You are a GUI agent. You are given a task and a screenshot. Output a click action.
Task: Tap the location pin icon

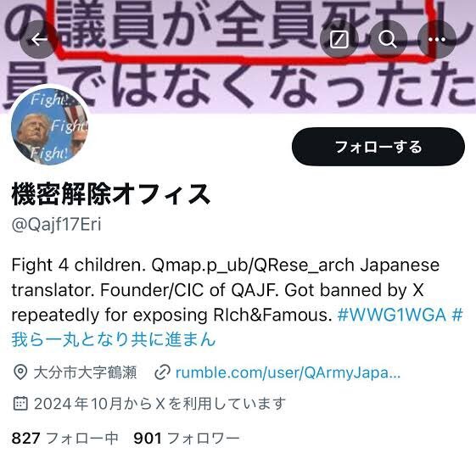(20, 372)
